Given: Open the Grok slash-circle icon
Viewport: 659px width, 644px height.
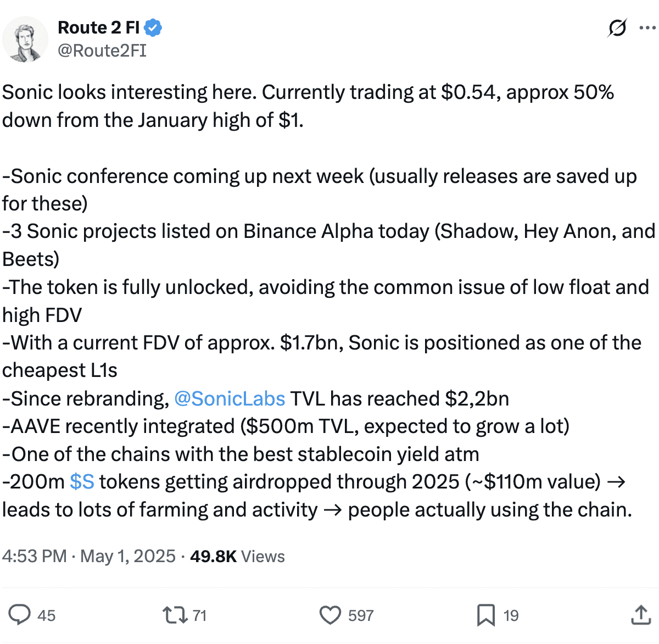Looking at the screenshot, I should 617,27.
